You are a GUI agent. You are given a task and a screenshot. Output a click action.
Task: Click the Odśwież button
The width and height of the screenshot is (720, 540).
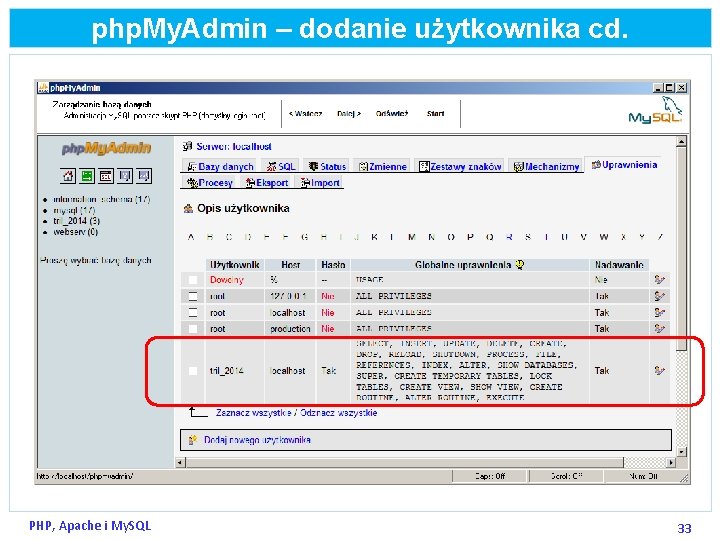pyautogui.click(x=392, y=113)
